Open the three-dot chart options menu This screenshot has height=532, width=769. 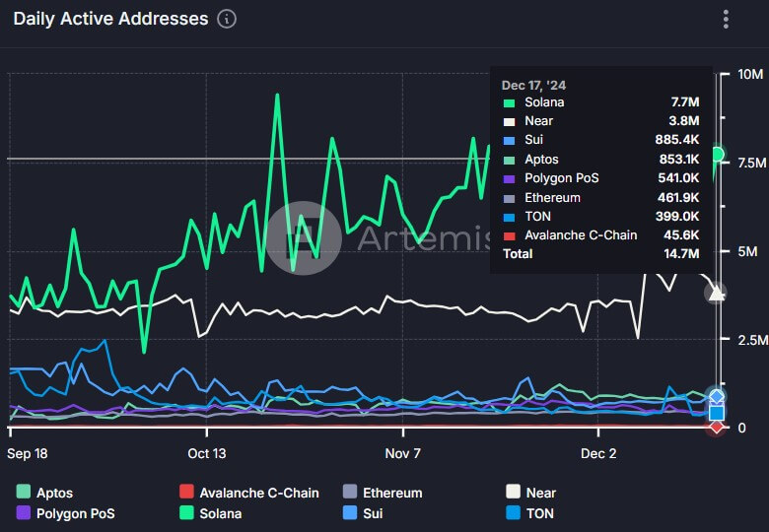coord(726,20)
